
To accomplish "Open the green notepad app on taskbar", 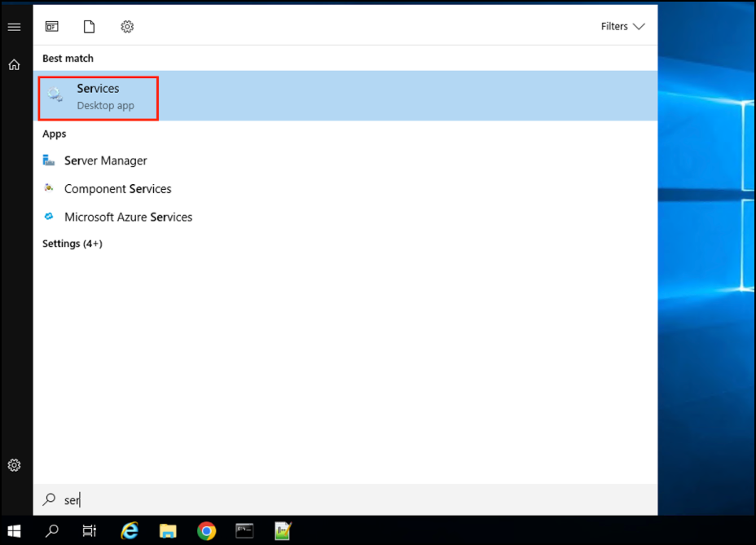I will coord(283,531).
